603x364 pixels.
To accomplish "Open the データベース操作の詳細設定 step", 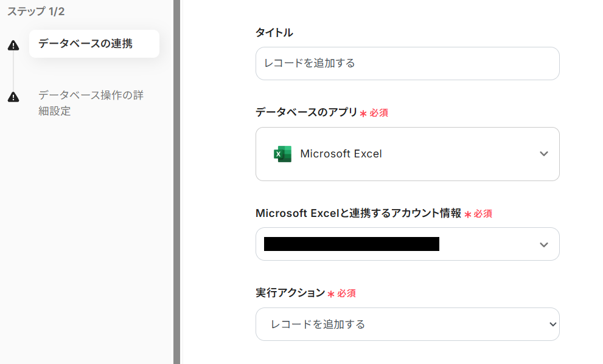I will (x=91, y=103).
